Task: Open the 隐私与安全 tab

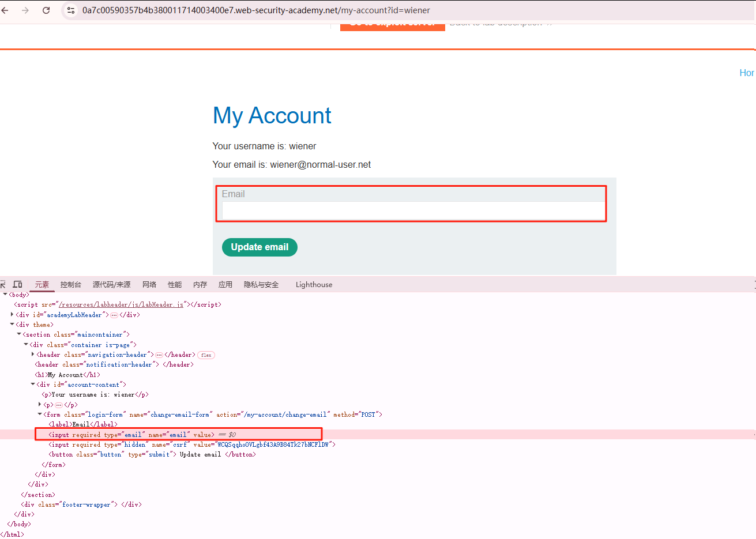Action: click(261, 285)
